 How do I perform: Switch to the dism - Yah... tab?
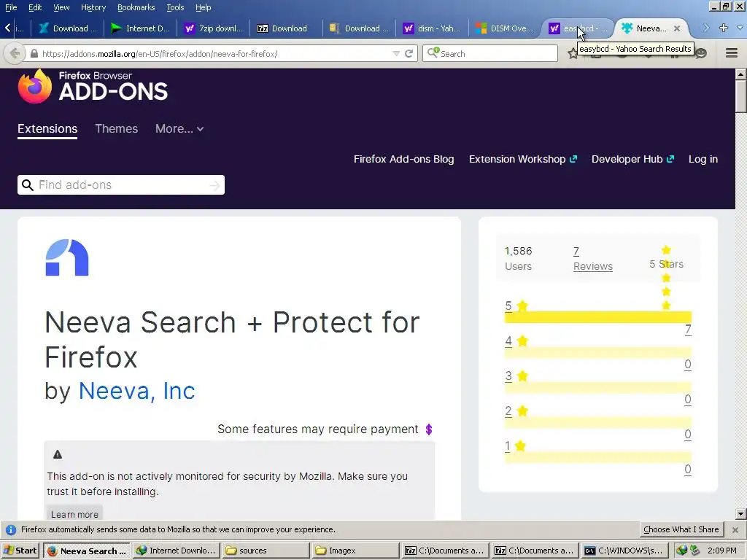pos(432,28)
